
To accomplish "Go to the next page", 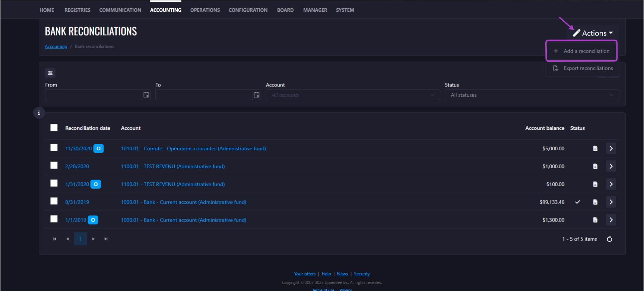I will pyautogui.click(x=93, y=239).
